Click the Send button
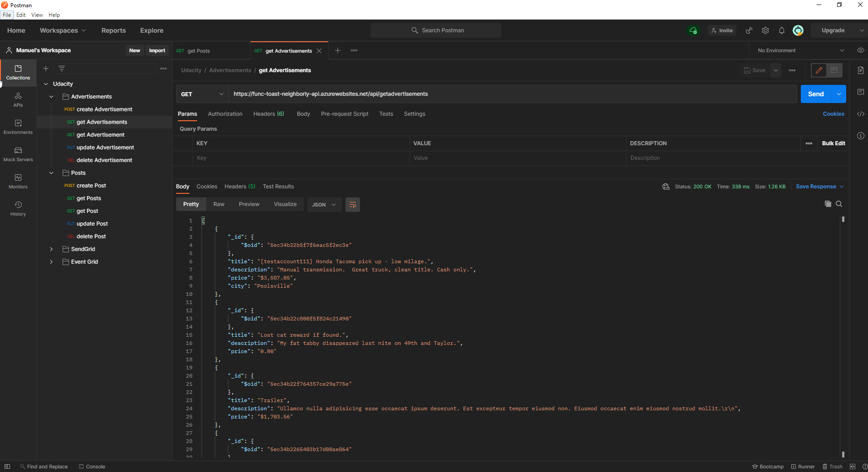 pos(816,94)
